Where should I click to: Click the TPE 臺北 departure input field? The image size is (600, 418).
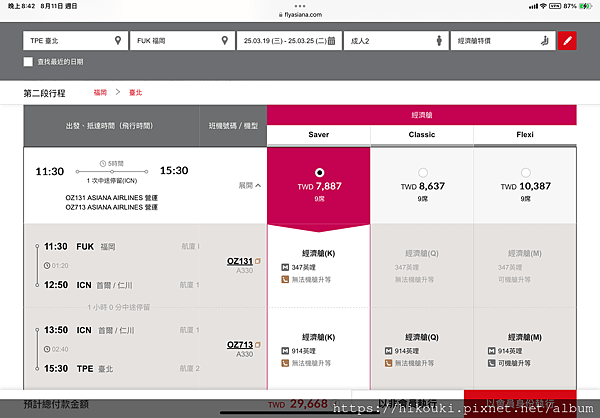point(75,41)
